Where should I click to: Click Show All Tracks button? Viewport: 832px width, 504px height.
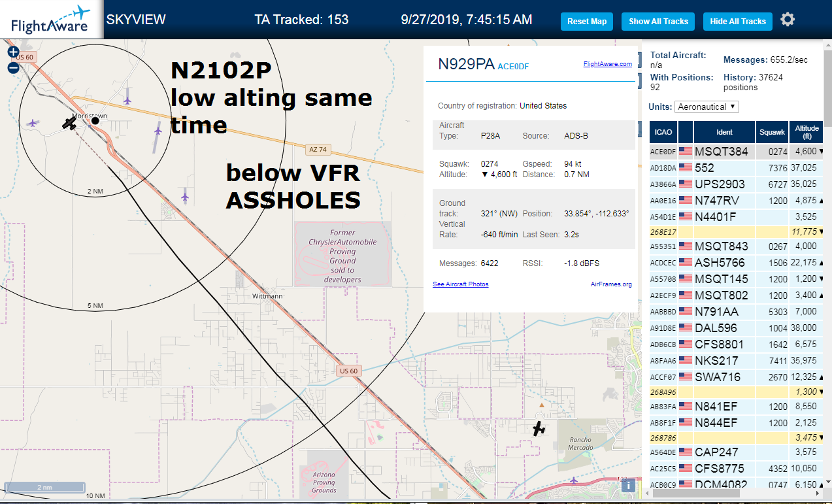[658, 22]
